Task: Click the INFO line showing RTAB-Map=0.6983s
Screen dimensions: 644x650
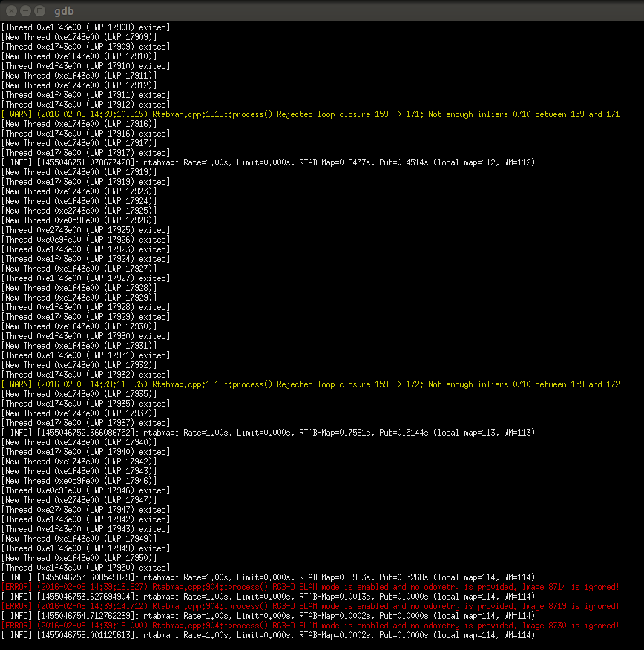Action: 267,577
